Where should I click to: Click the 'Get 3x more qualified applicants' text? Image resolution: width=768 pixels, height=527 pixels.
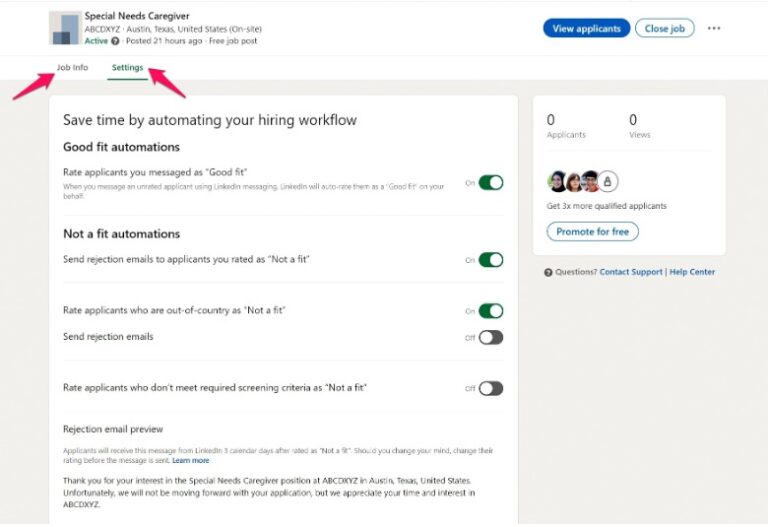tap(606, 206)
